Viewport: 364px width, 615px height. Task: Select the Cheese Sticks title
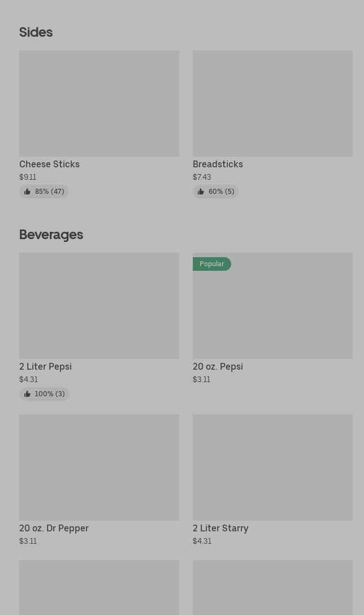pos(49,164)
